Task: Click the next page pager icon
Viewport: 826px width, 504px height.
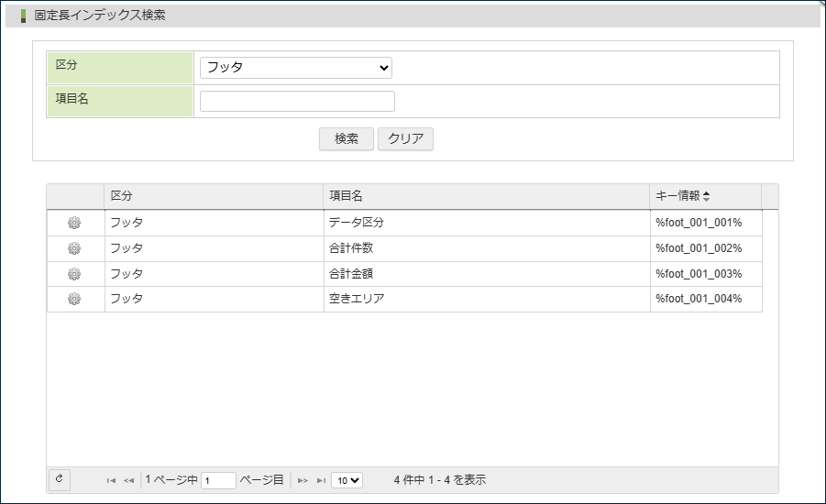Action: (x=303, y=480)
